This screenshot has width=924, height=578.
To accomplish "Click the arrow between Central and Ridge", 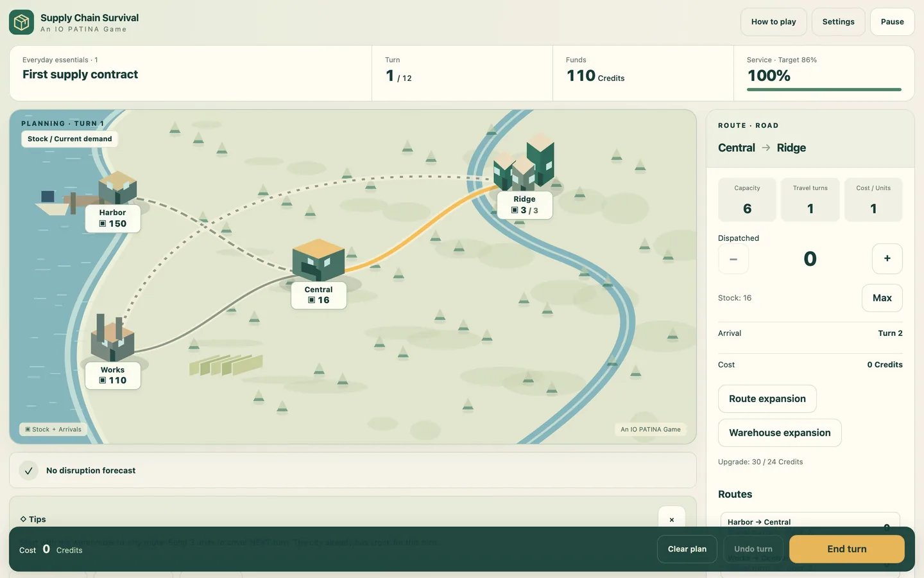I will point(766,148).
